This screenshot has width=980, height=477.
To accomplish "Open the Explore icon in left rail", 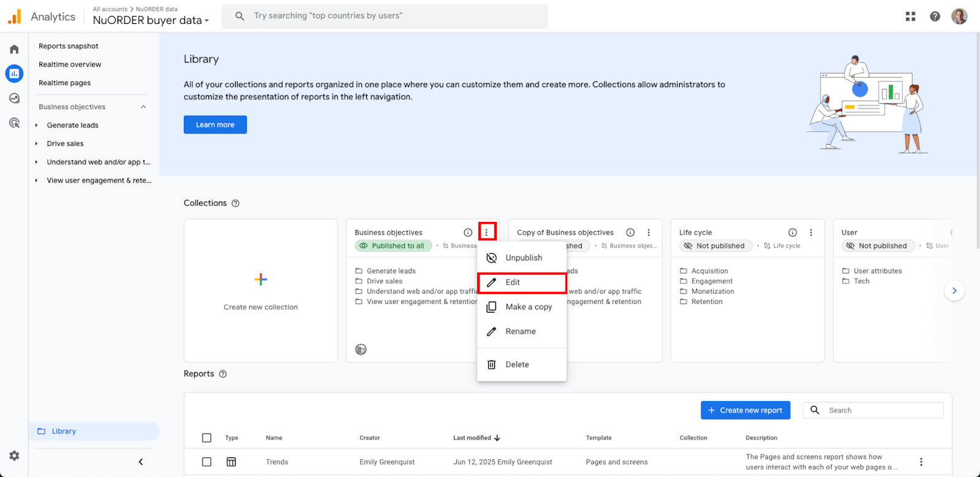I will [x=14, y=98].
